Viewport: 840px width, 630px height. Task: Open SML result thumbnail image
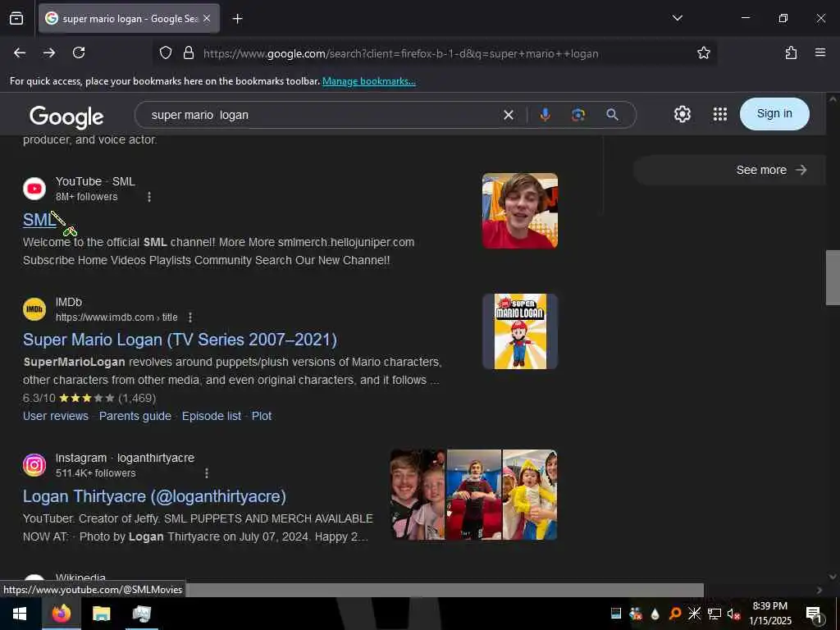point(519,211)
